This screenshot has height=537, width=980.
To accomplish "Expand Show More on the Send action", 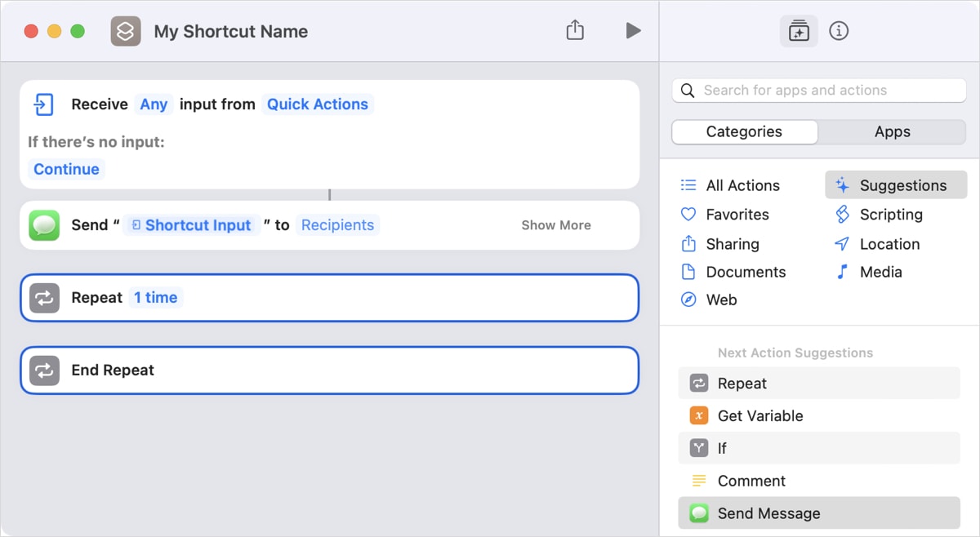I will [x=556, y=224].
